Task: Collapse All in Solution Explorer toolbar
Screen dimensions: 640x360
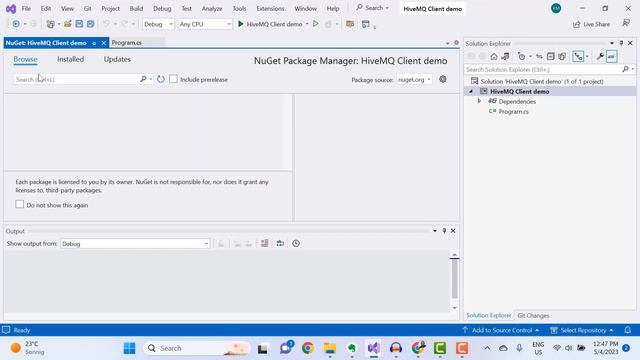Action: [x=551, y=57]
